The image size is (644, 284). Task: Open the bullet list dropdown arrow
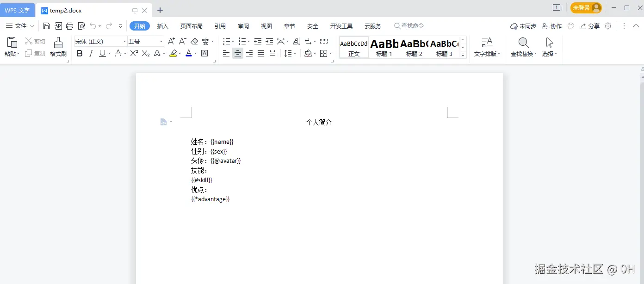coord(233,42)
